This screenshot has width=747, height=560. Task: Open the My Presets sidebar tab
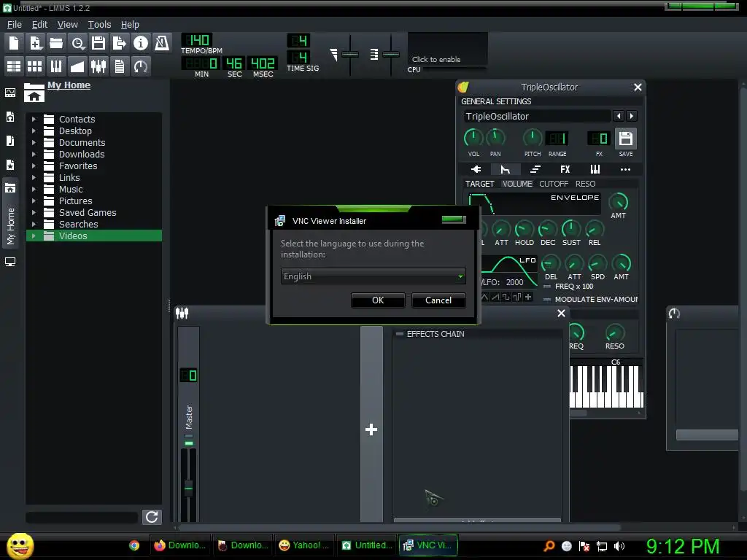(10, 165)
